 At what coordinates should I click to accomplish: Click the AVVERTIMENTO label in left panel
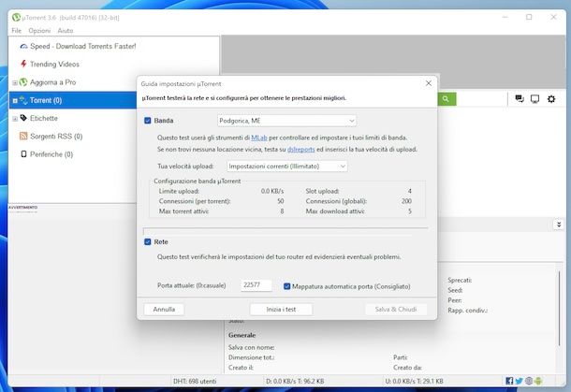coord(23,208)
